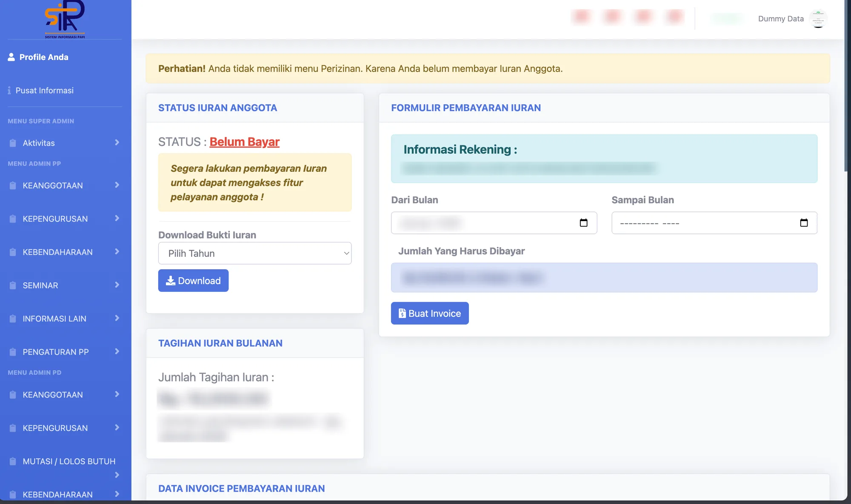Click the Dummy Data user name
The width and height of the screenshot is (851, 504).
(x=781, y=19)
